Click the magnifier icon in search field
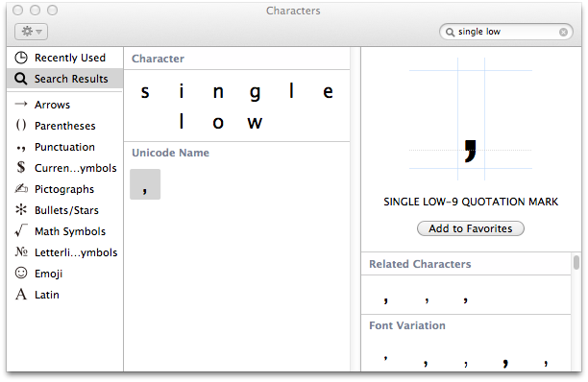Image resolution: width=588 pixels, height=382 pixels. pyautogui.click(x=450, y=33)
